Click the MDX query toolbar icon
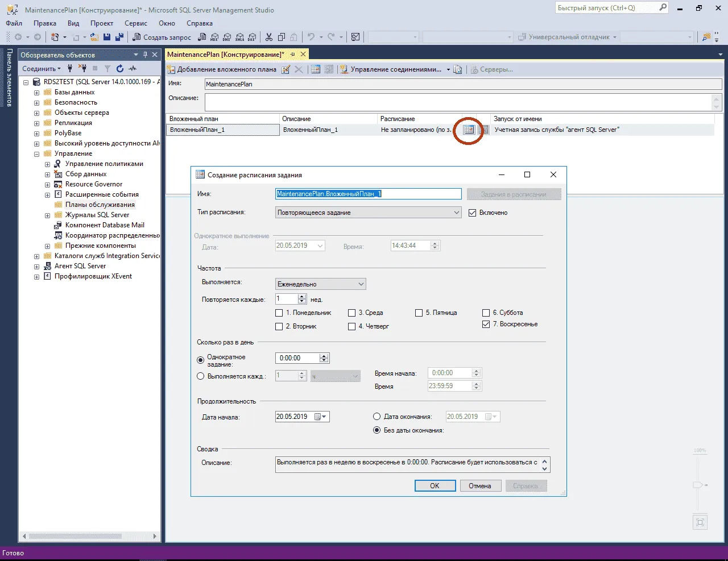Screen dimensions: 728x561 (214, 37)
